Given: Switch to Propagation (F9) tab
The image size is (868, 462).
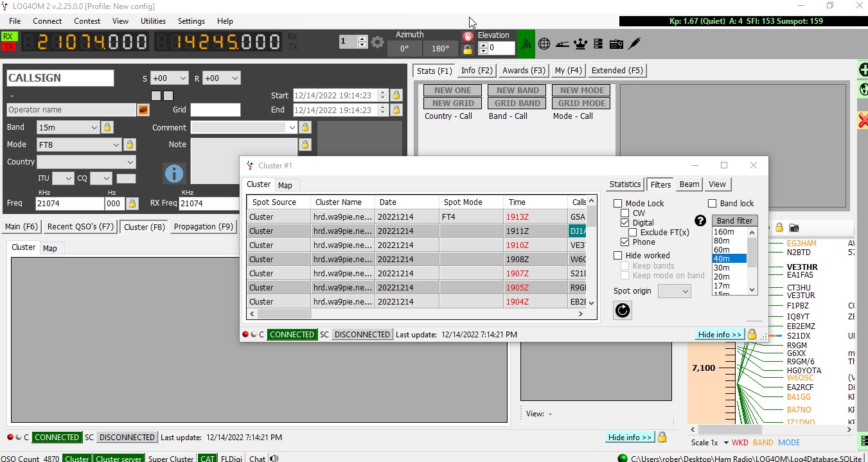Looking at the screenshot, I should point(204,226).
